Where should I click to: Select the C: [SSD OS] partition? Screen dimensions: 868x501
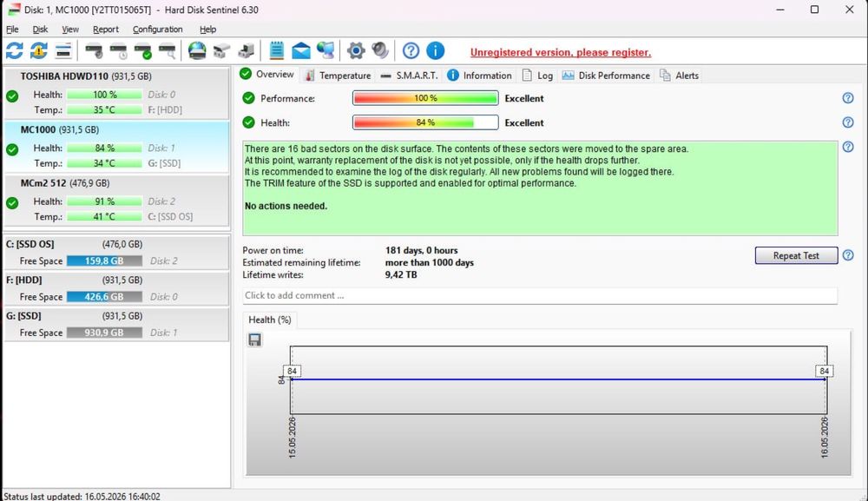point(116,253)
